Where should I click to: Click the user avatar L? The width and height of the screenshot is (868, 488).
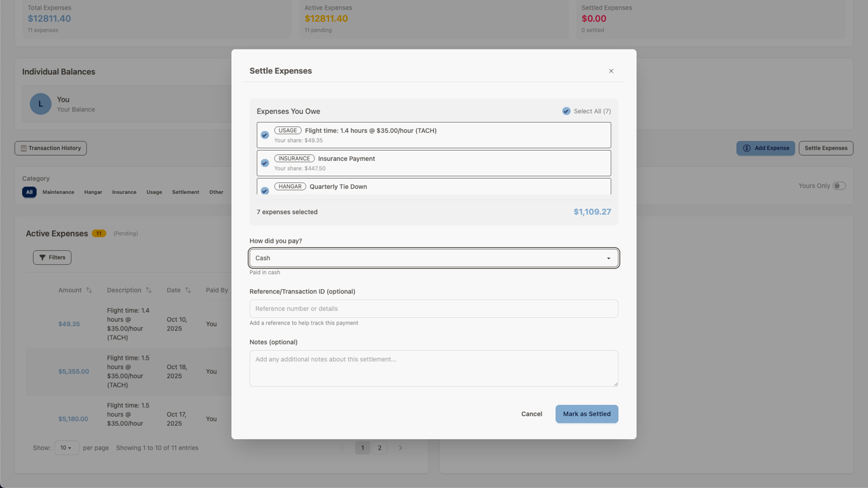(41, 104)
